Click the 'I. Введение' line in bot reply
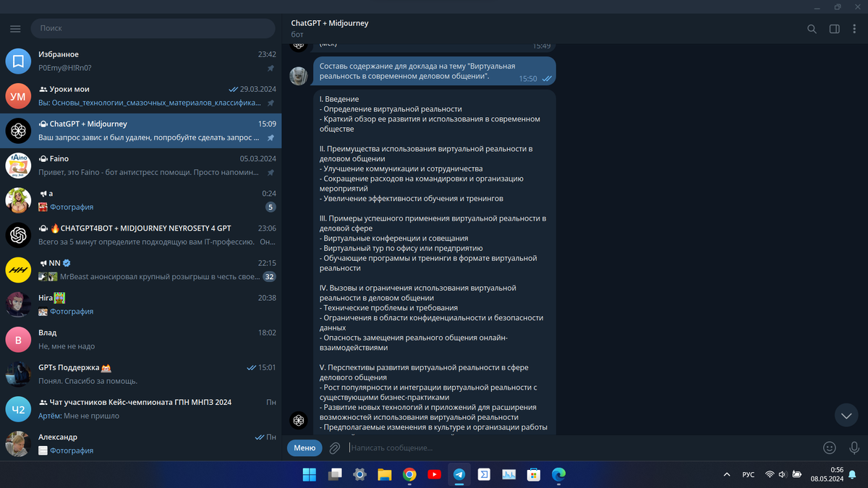Viewport: 868px width, 488px height. tap(339, 99)
